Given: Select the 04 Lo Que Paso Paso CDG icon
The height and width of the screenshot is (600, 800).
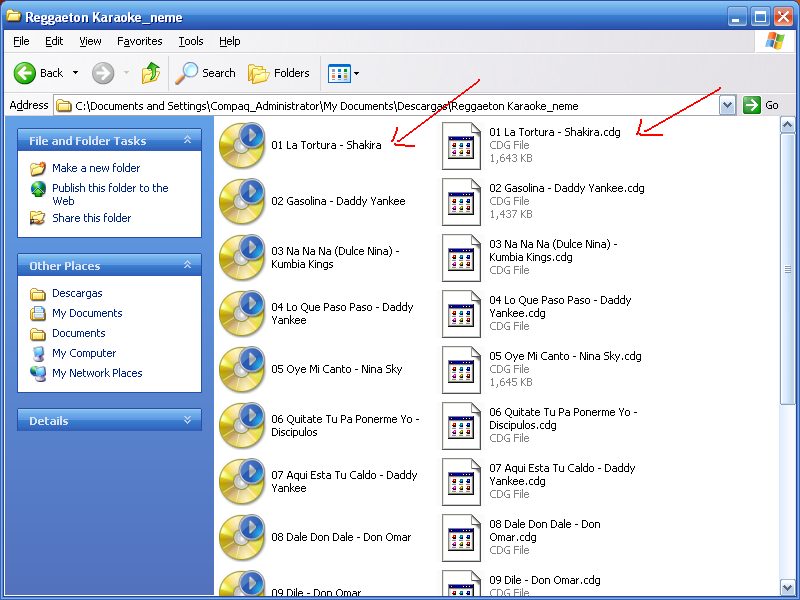Looking at the screenshot, I should 461,314.
